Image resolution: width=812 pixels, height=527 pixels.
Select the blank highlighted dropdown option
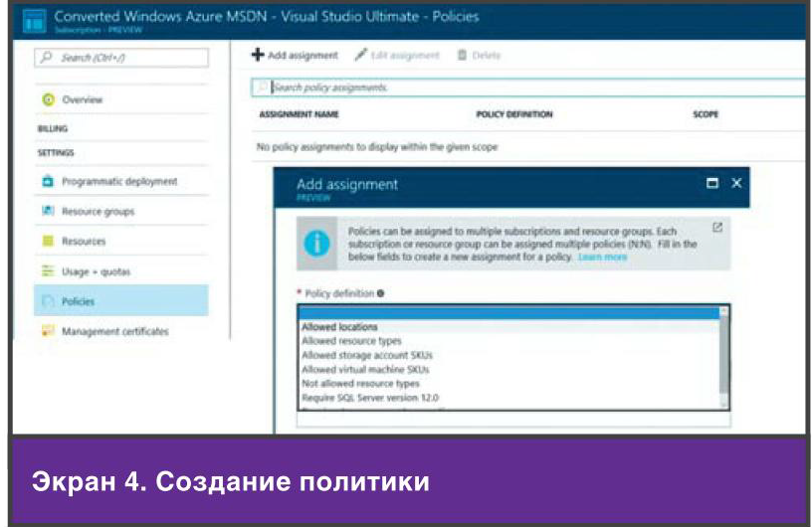pos(509,312)
